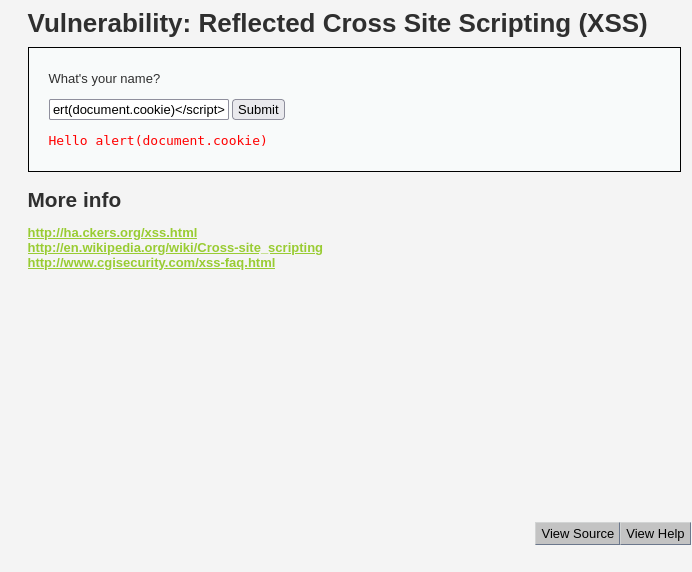Click the "(XSS)" text in the heading

click(613, 23)
